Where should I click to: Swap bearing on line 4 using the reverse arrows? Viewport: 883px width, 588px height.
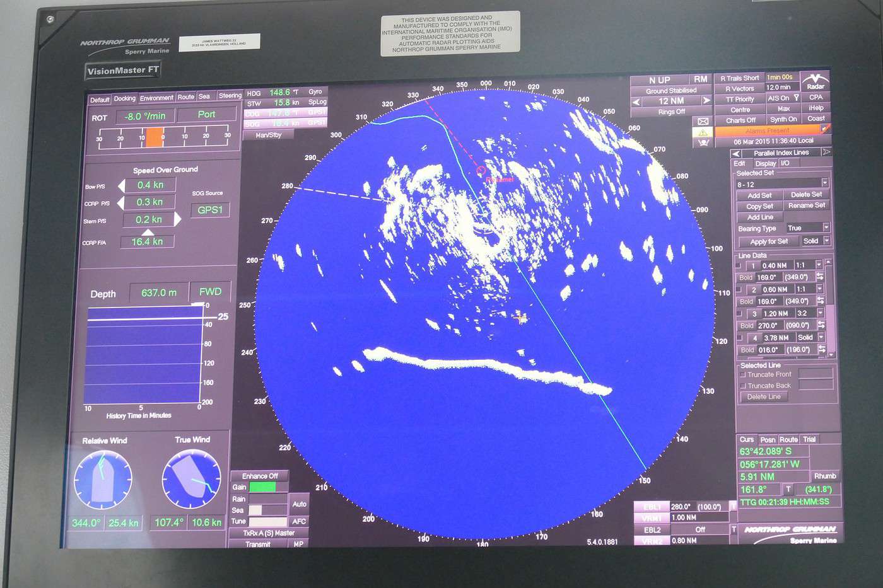coord(821,349)
